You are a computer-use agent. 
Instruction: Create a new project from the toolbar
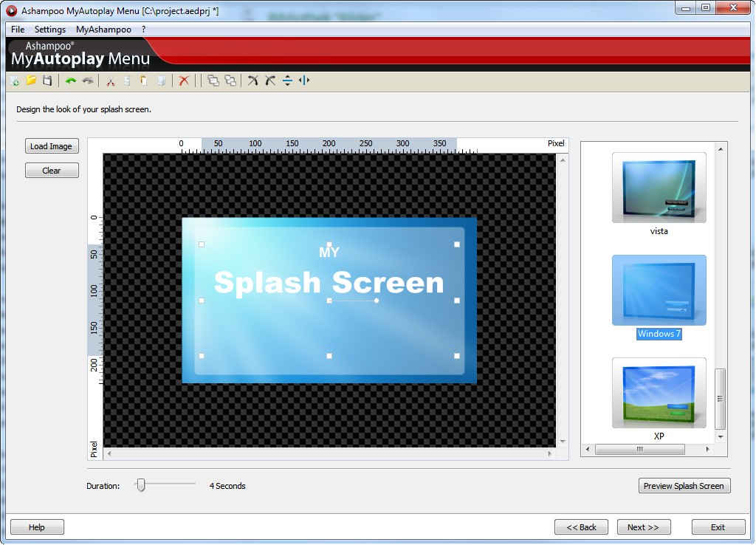pos(15,80)
